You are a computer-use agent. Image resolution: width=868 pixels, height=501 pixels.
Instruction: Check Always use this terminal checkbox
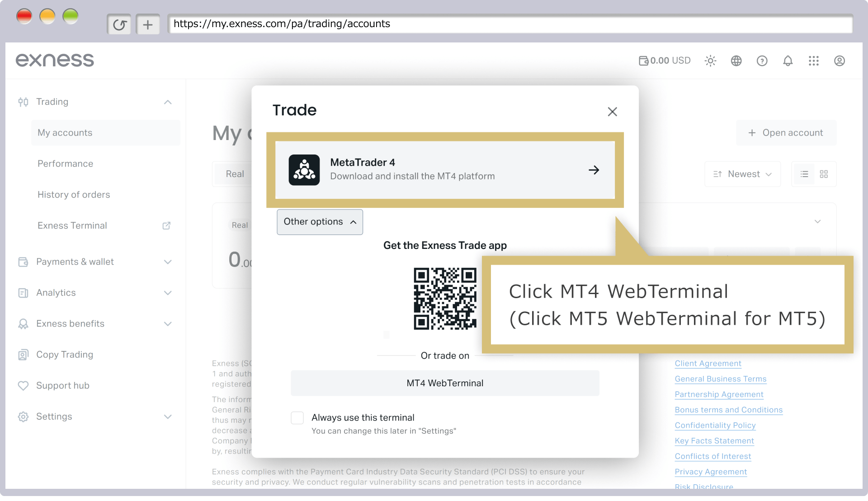point(297,418)
